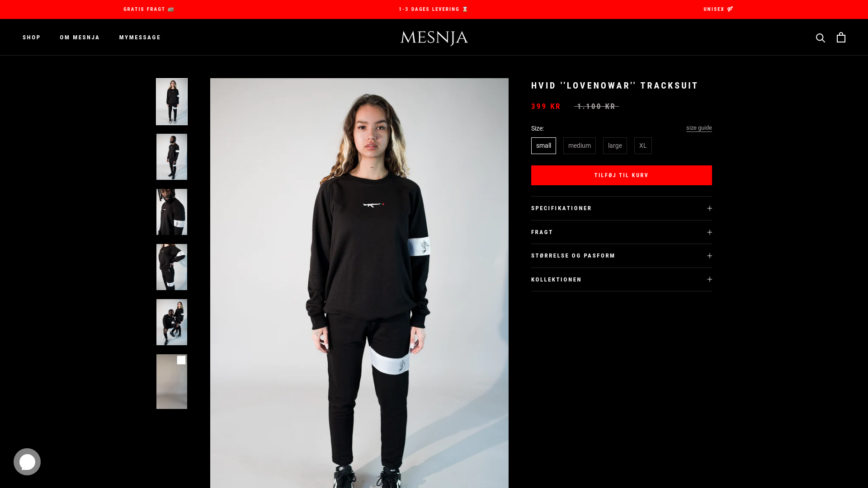Select size large

pos(615,145)
